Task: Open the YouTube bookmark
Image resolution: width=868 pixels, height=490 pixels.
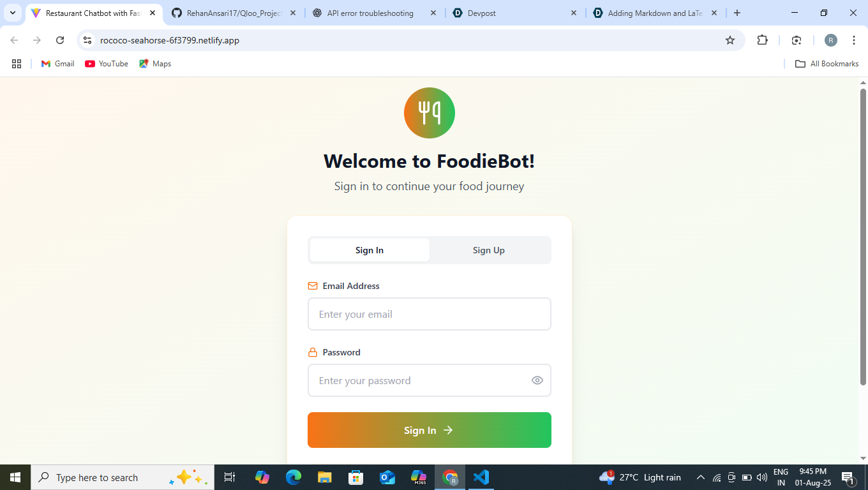Action: (107, 64)
